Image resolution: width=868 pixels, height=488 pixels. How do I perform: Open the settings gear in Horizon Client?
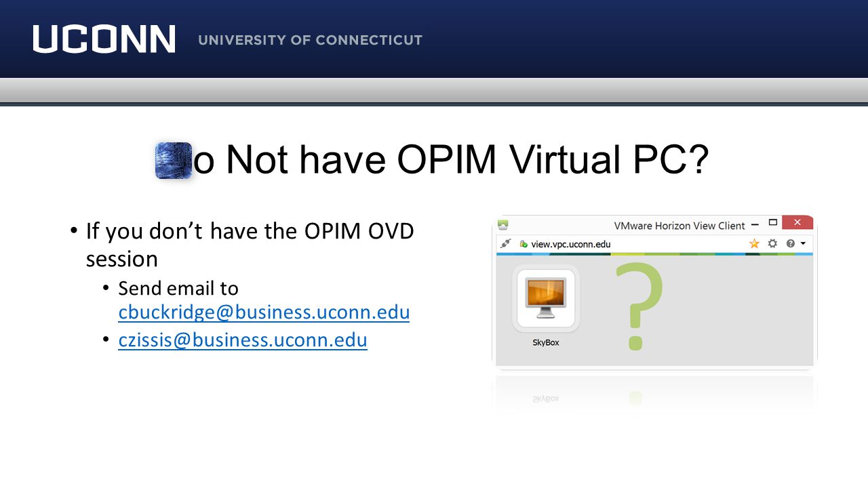coord(772,243)
